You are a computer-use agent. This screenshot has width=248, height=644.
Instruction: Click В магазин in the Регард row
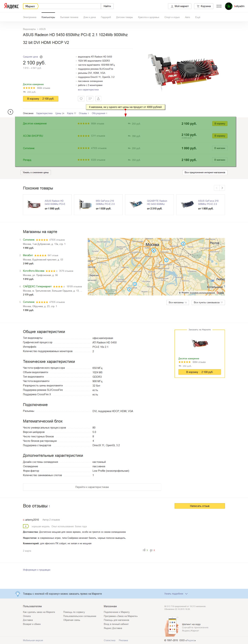click(x=220, y=160)
